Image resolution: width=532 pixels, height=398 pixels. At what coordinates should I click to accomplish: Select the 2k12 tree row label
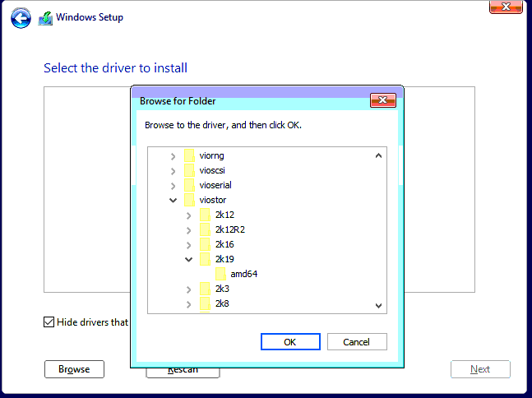point(224,215)
